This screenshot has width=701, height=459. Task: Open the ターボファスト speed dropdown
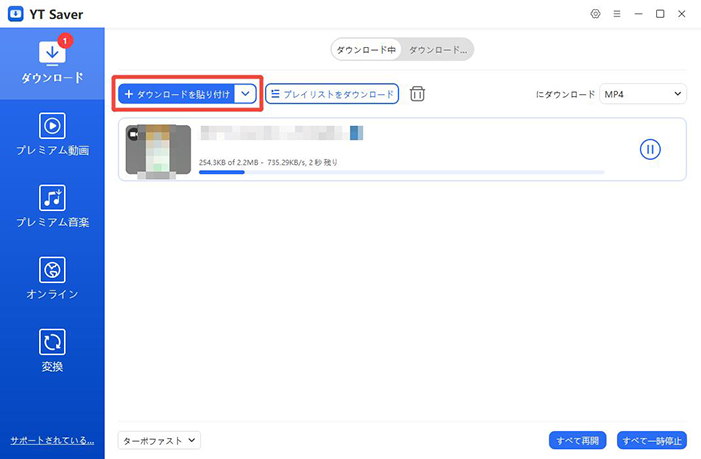pos(159,440)
